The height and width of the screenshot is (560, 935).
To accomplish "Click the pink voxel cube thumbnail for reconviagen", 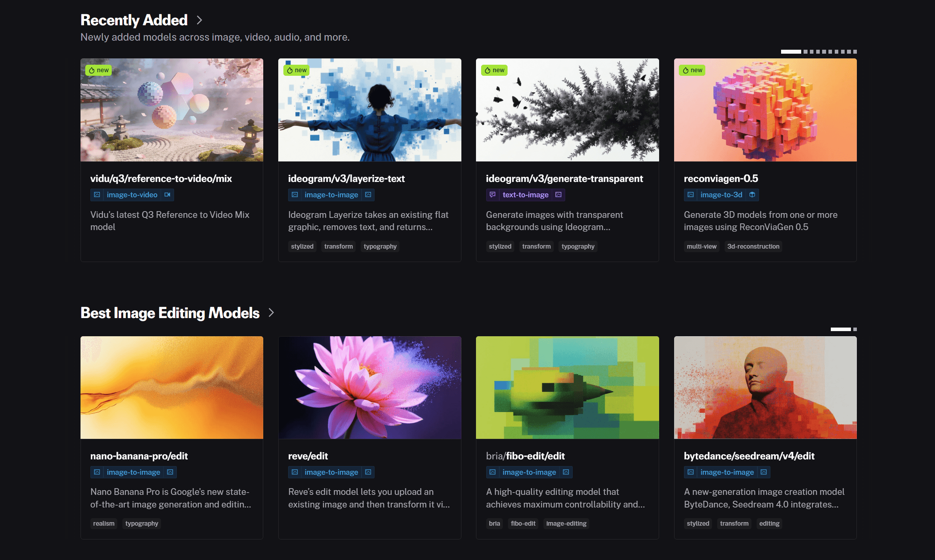I will tap(765, 110).
